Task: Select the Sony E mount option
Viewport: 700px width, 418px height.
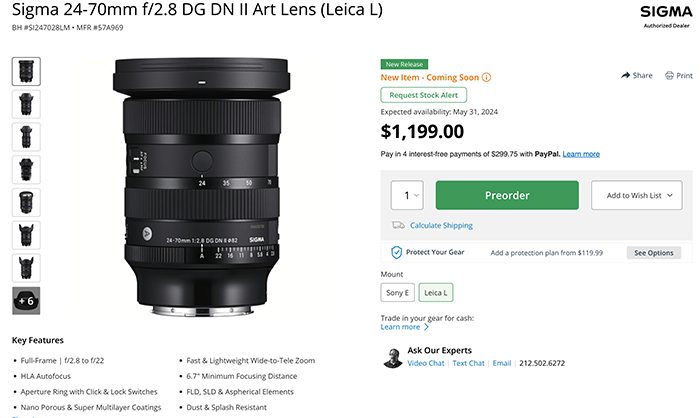Action: [397, 292]
